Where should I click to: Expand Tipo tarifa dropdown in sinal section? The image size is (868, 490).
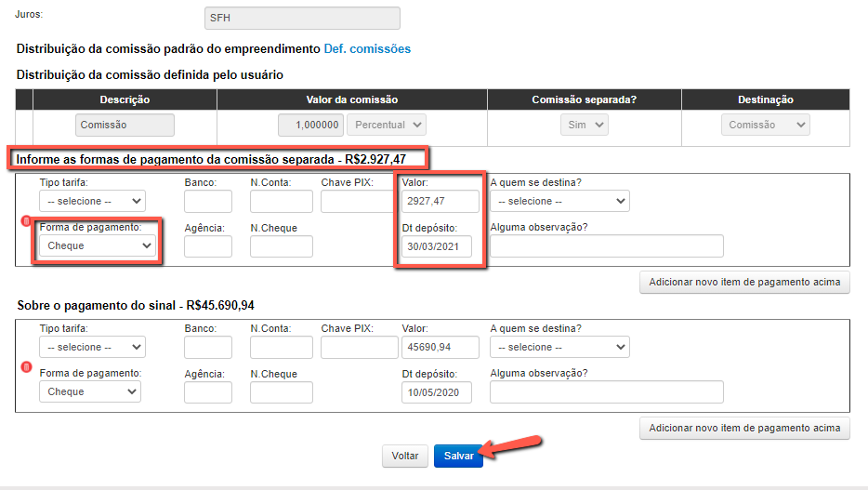[x=92, y=347]
